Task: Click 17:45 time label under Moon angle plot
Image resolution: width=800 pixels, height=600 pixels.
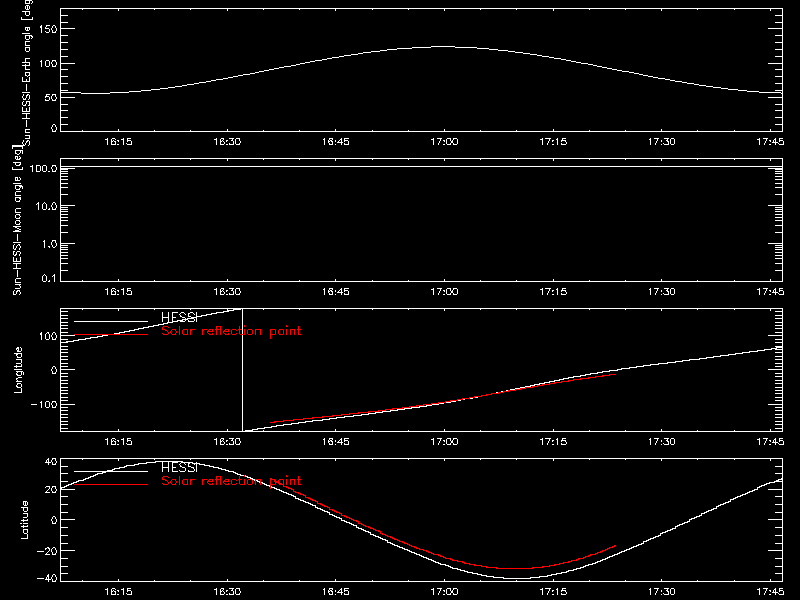Action: 770,291
